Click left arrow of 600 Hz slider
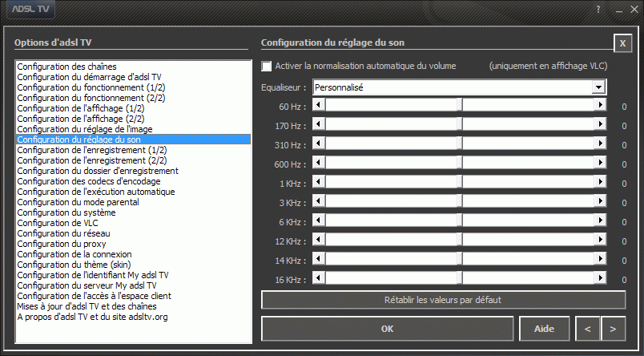 318,163
